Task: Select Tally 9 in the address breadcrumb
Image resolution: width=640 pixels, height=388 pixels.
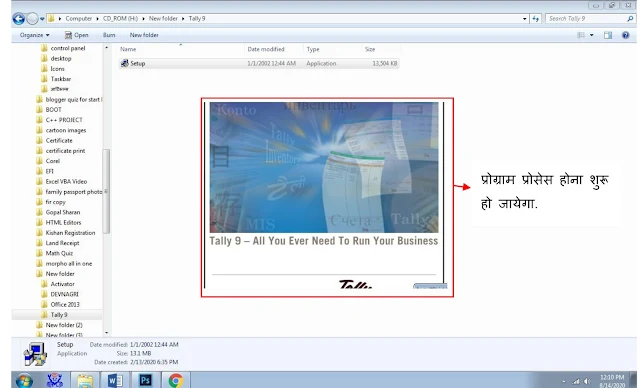Action: (x=197, y=18)
